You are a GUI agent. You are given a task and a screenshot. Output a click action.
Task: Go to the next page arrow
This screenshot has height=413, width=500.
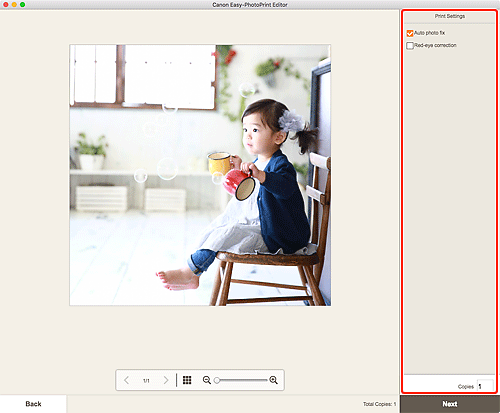pos(166,380)
